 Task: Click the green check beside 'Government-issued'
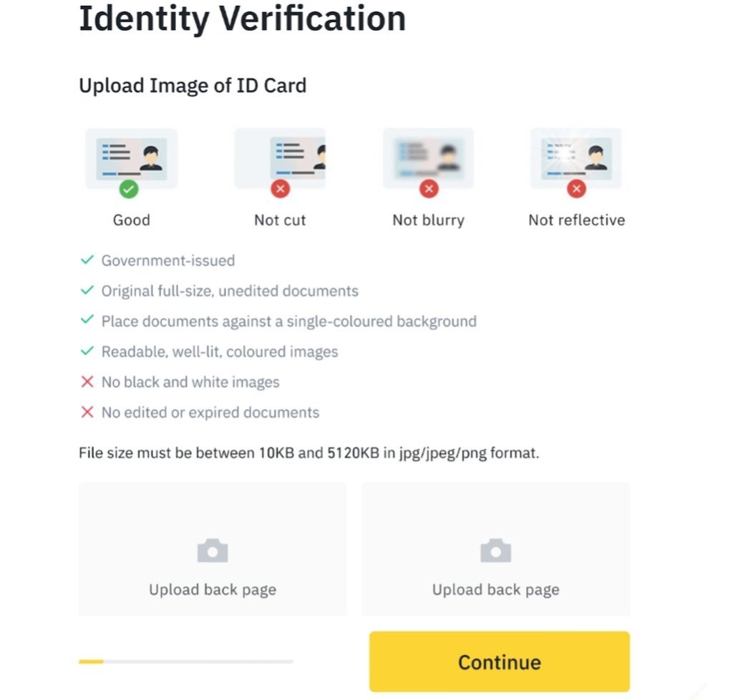(87, 261)
